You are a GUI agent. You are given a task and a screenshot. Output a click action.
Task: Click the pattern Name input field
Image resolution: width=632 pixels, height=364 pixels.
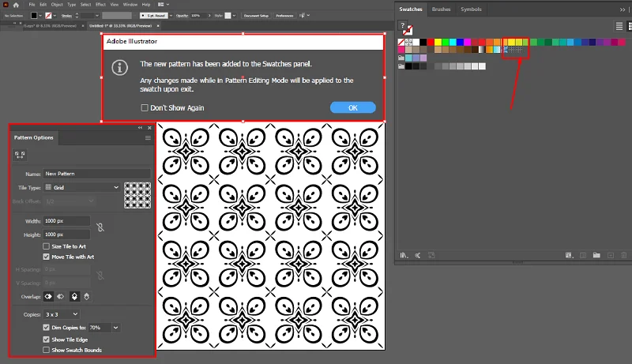point(96,174)
